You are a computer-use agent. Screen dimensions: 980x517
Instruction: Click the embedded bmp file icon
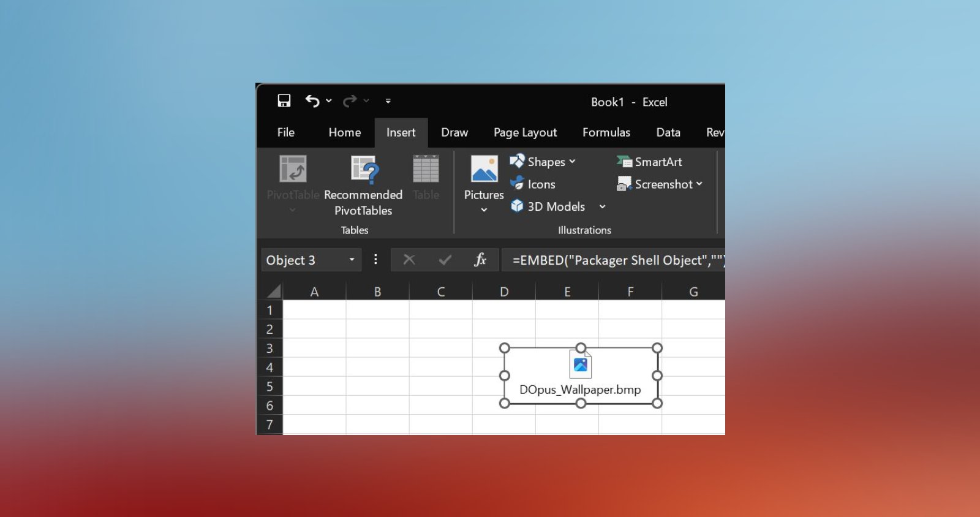tap(581, 364)
